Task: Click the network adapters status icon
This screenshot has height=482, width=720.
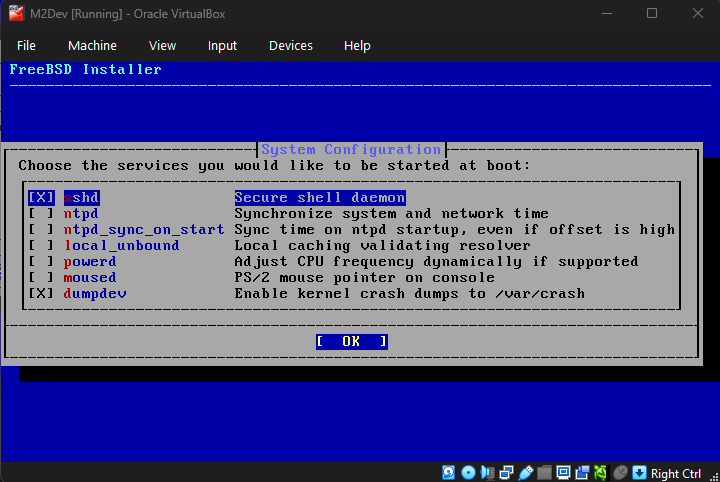Action: (x=507, y=473)
